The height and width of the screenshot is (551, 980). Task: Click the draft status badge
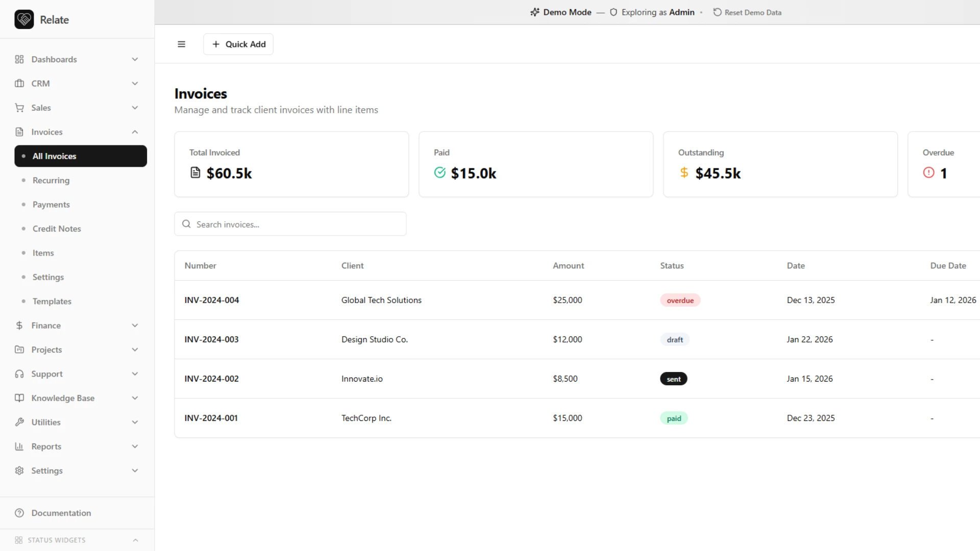point(675,339)
